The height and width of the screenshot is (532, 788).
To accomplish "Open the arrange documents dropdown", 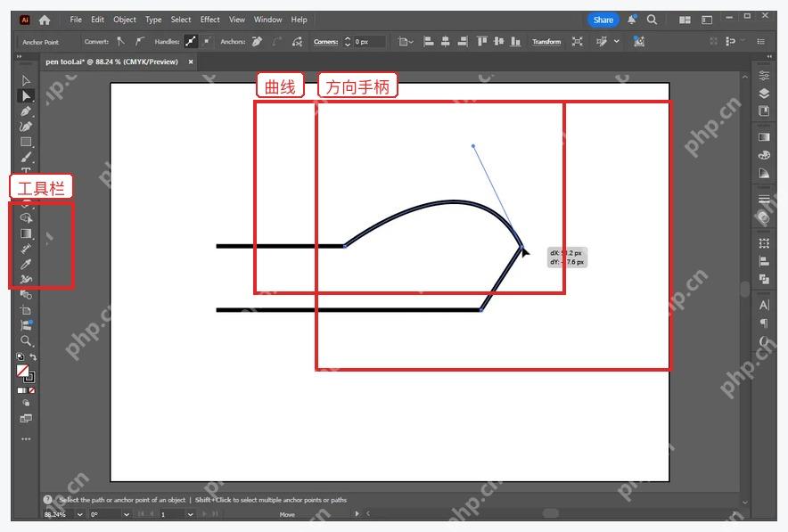I will point(685,20).
